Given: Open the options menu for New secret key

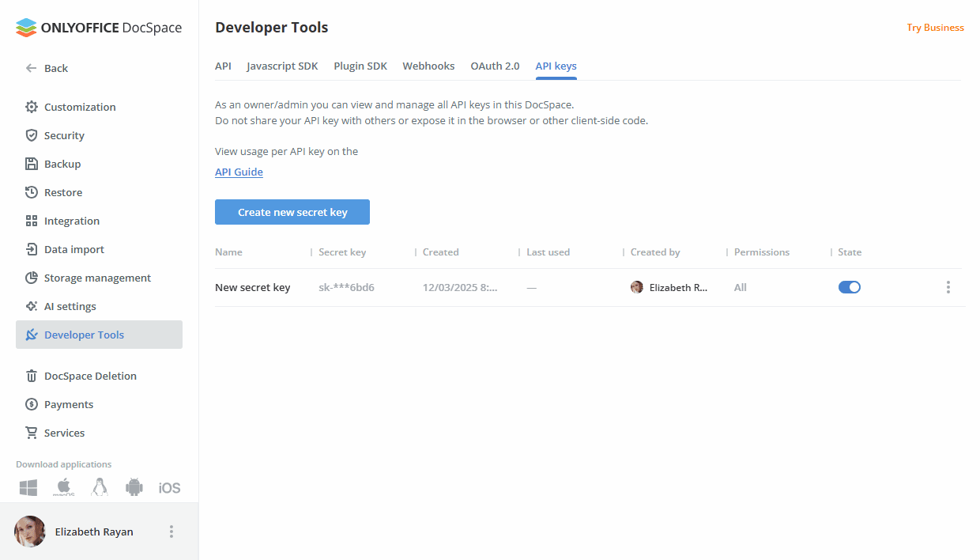Looking at the screenshot, I should tap(948, 287).
